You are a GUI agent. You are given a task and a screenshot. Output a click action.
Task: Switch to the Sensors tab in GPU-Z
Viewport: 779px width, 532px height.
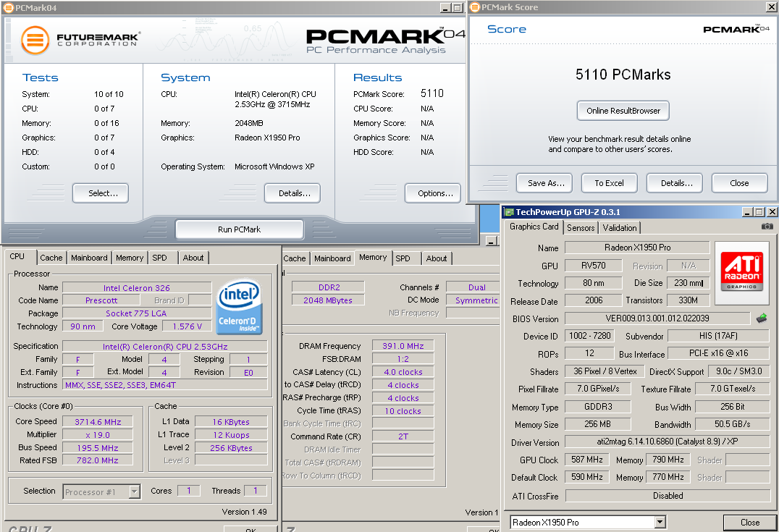tap(581, 227)
